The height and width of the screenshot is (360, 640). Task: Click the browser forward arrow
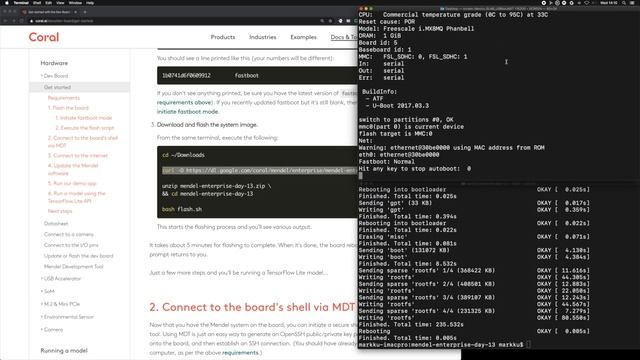tap(13, 21)
